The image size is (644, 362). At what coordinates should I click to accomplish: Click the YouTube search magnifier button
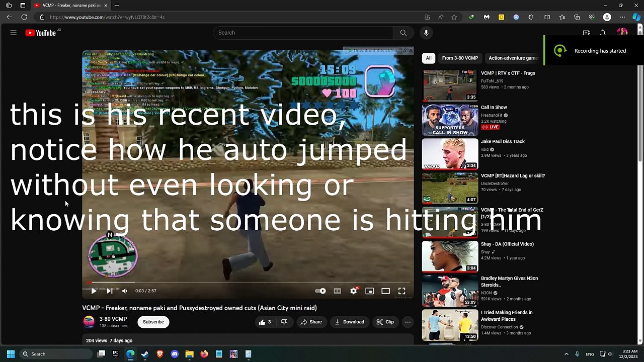pos(403,33)
